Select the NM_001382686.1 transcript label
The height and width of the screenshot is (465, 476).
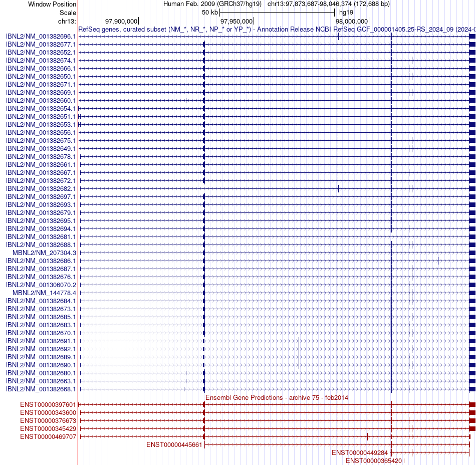(41, 261)
